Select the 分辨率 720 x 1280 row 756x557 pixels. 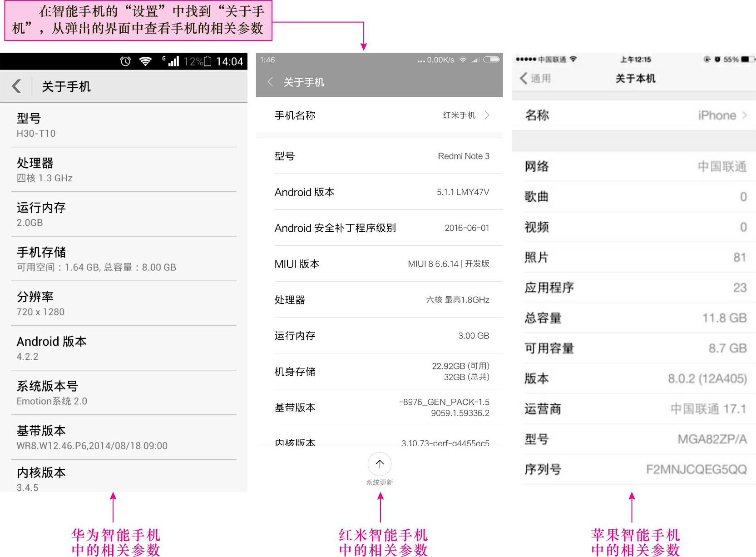pos(124,303)
